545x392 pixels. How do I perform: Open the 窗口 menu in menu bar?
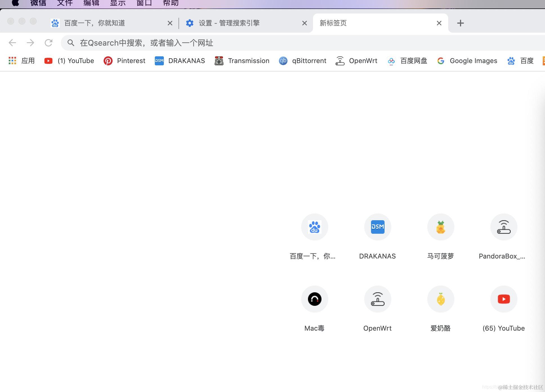pos(144,3)
